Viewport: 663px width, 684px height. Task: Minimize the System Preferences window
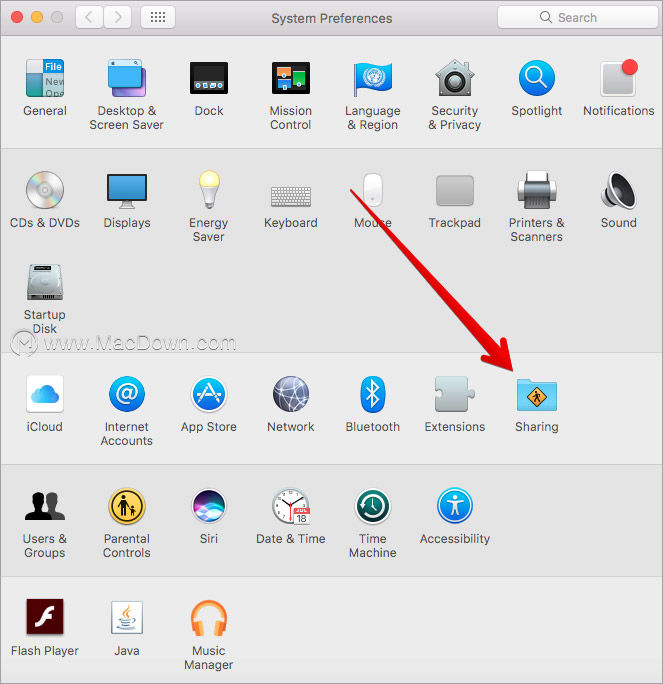pos(37,17)
